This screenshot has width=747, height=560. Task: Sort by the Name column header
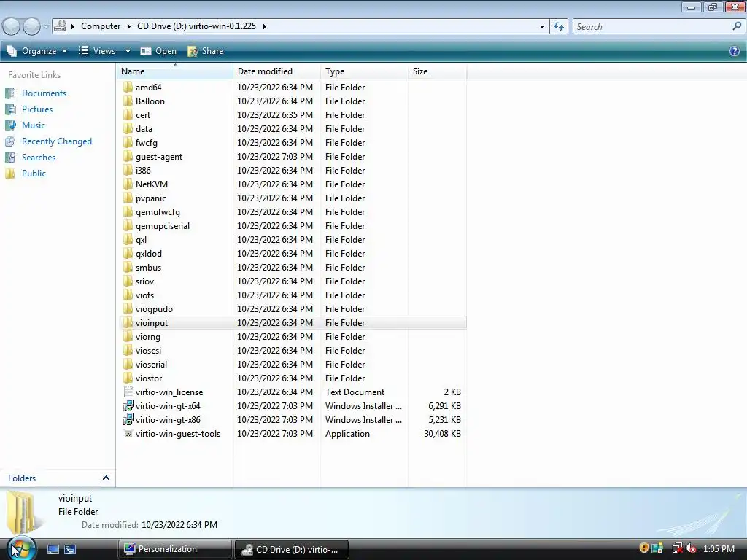[175, 71]
